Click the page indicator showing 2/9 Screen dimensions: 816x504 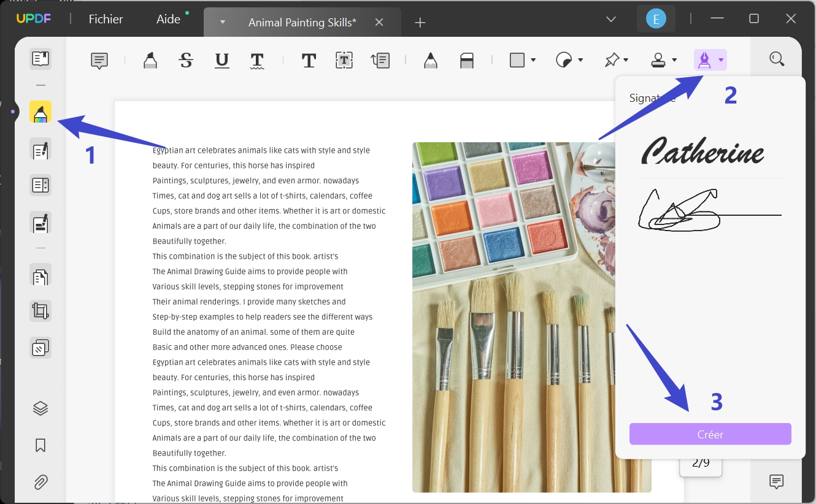(x=701, y=464)
